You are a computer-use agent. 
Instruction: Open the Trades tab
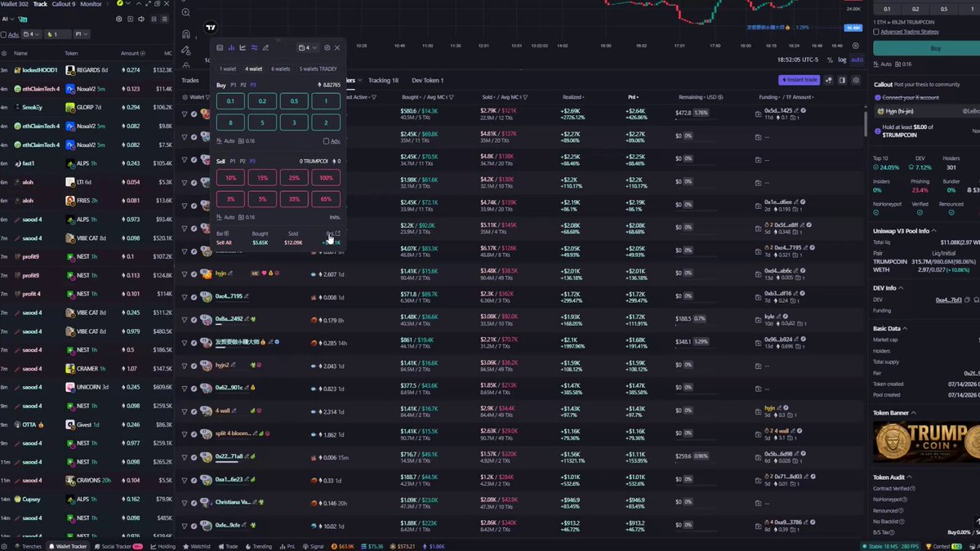point(190,80)
